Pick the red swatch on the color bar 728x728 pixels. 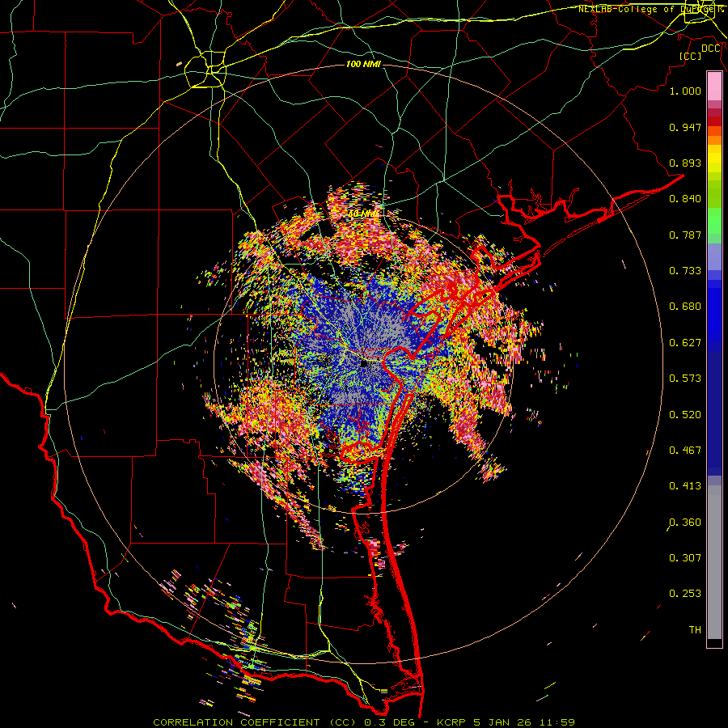click(x=714, y=121)
